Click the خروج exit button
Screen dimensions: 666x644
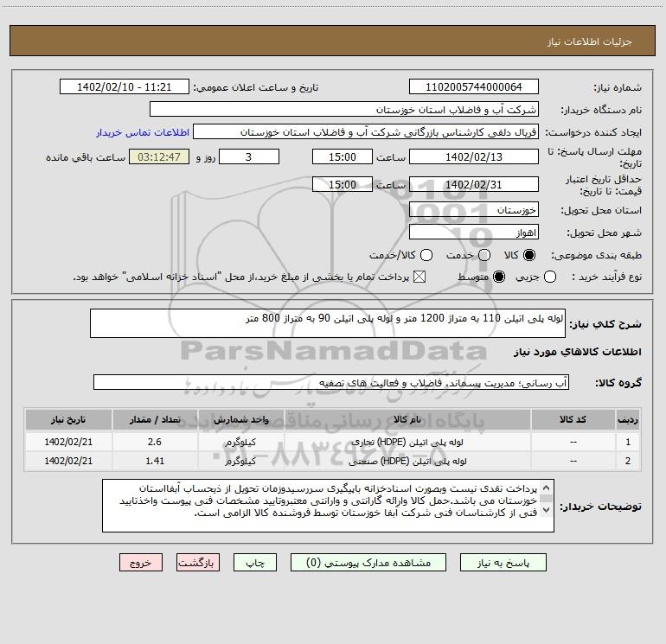pyautogui.click(x=141, y=563)
